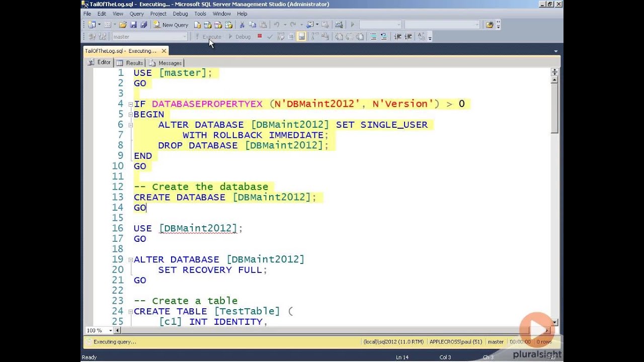Viewport: 644px width, 362px height.
Task: Open the File menu
Action: click(88, 14)
